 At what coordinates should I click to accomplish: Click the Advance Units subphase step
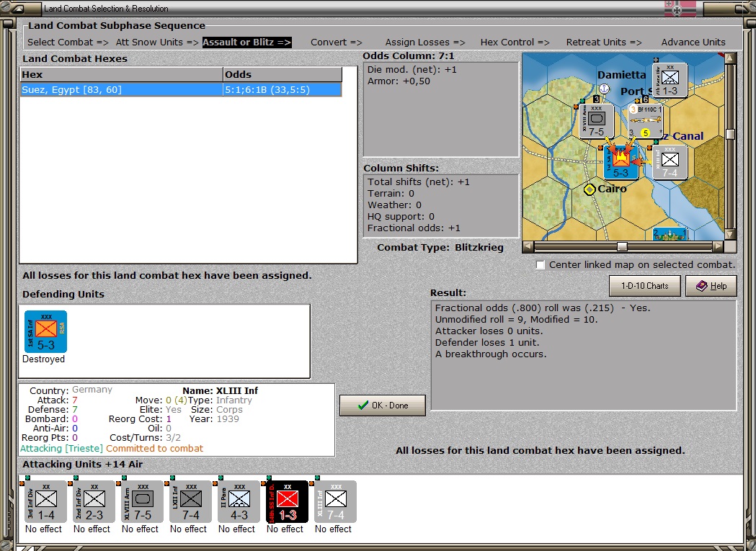tap(693, 42)
